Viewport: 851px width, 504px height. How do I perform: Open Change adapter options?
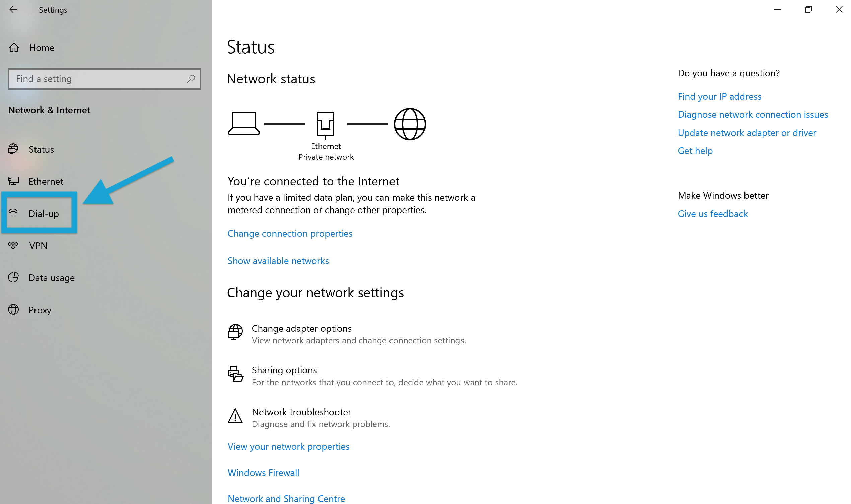tap(347, 334)
